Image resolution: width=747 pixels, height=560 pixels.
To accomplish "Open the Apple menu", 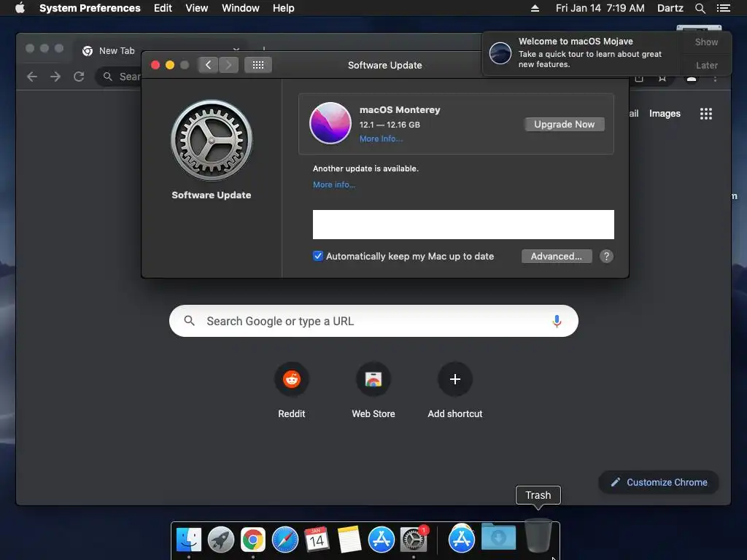I will (x=20, y=7).
